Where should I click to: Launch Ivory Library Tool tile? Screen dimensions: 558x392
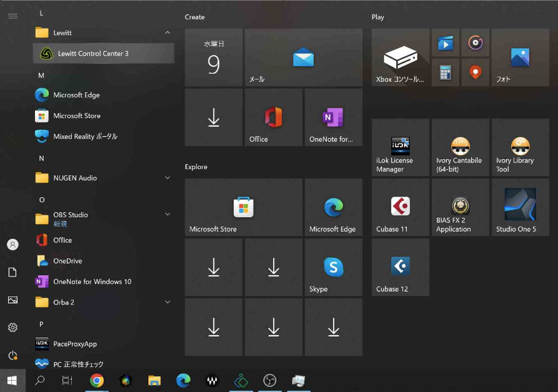(x=521, y=147)
